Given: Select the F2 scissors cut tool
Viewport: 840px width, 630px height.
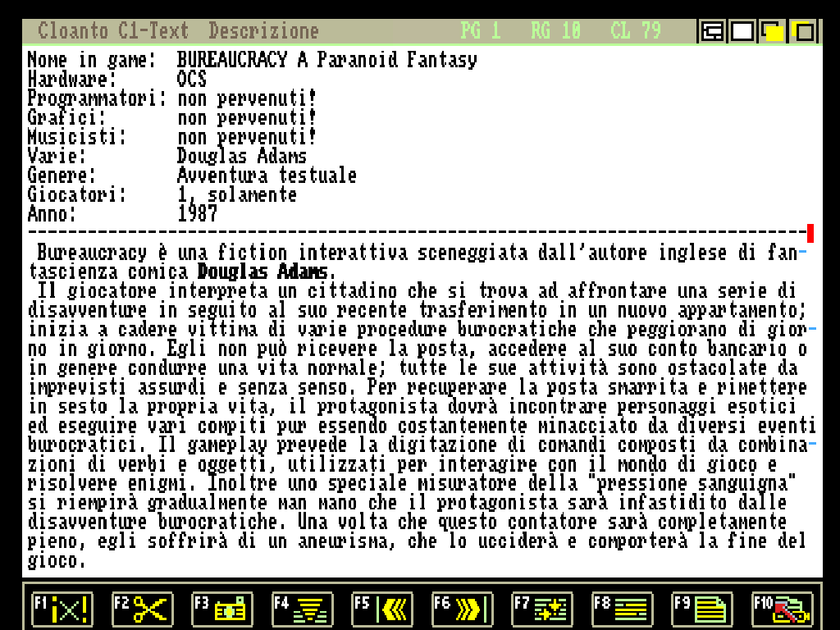Looking at the screenshot, I should click(142, 609).
